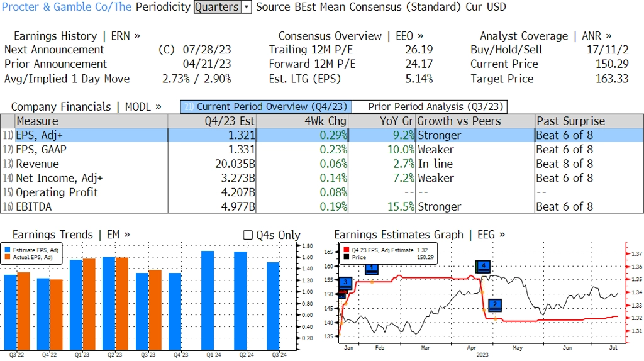This screenshot has width=644, height=361.
Task: Open Earnings Estimates Graph EEG link
Action: (419, 235)
